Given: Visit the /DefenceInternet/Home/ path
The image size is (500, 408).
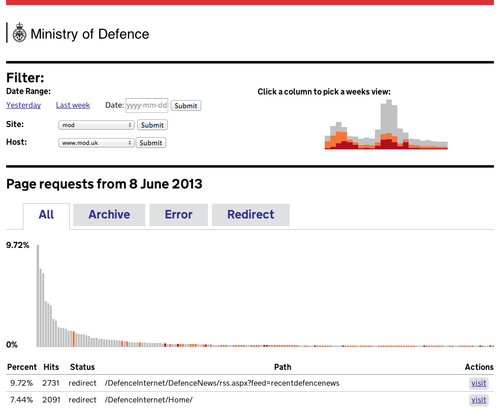Looking at the screenshot, I should (x=479, y=400).
